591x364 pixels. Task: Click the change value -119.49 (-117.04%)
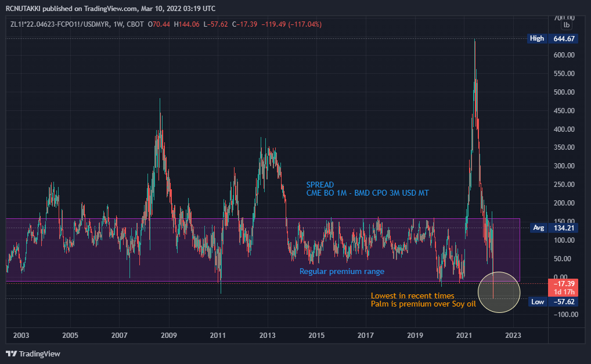tap(291, 24)
